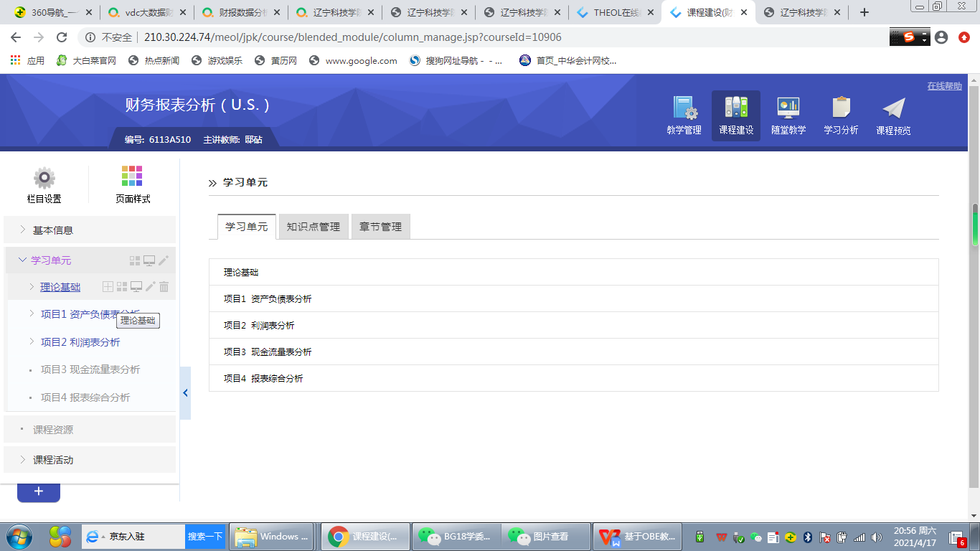Click the blue plus add-column button

point(39,492)
